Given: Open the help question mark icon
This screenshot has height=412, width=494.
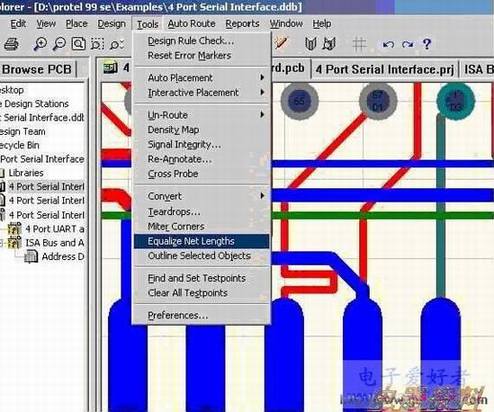Looking at the screenshot, I should 427,44.
